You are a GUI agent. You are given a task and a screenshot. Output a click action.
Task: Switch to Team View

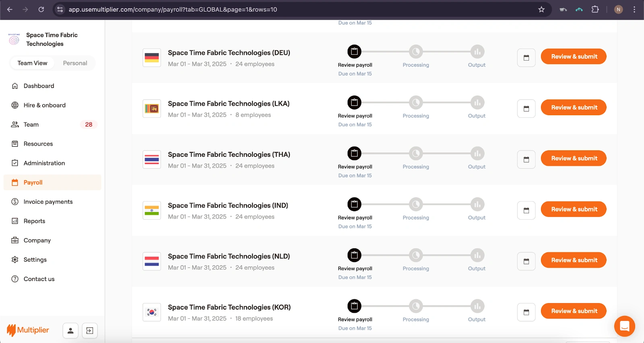(32, 63)
